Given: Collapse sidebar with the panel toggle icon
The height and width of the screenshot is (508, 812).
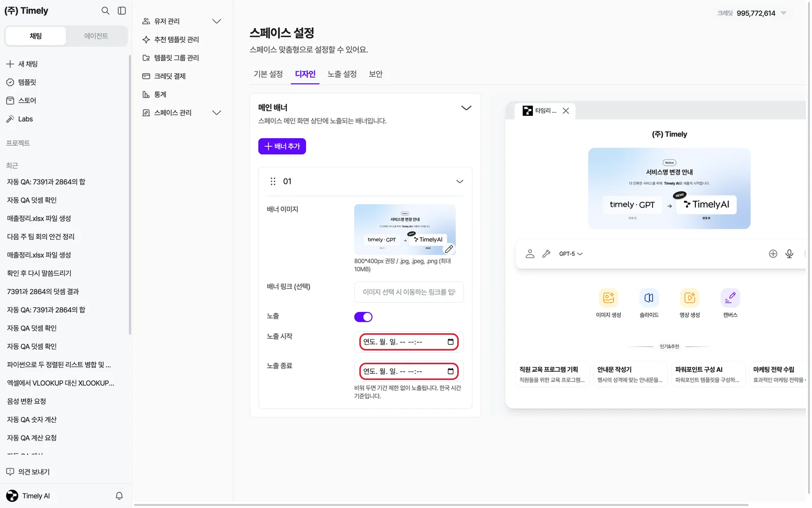Looking at the screenshot, I should tap(122, 11).
